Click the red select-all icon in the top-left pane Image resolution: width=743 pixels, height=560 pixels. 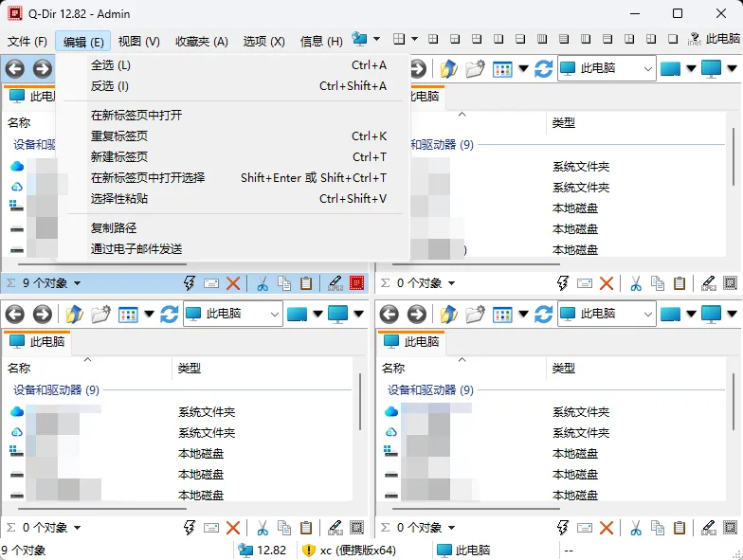tap(356, 282)
